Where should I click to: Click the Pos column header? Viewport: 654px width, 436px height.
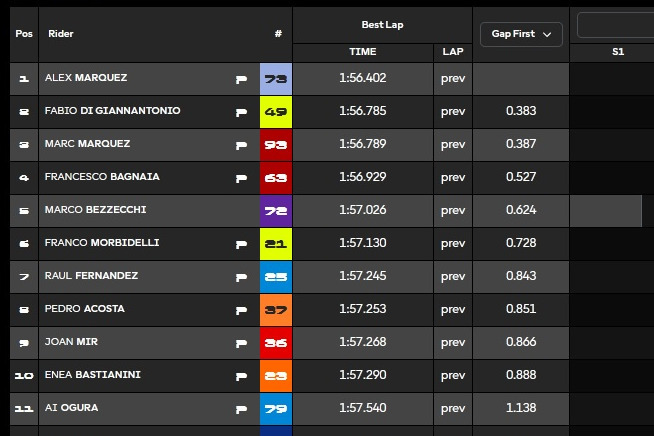(24, 34)
